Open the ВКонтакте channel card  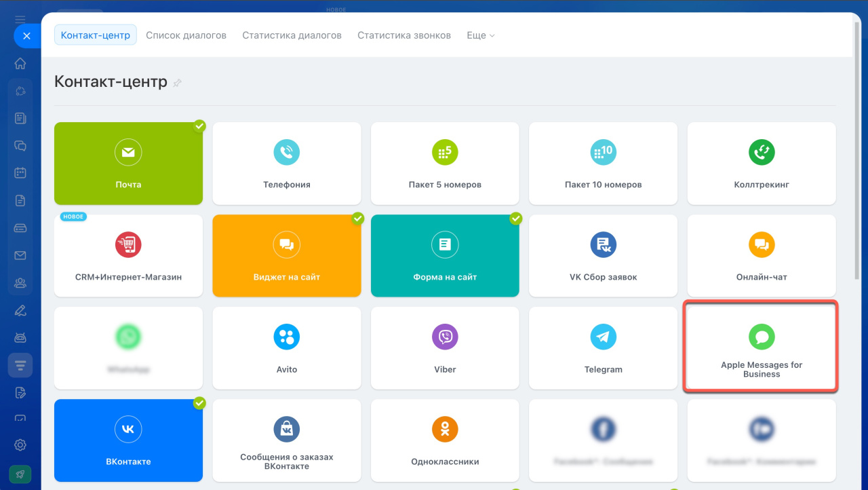point(128,440)
